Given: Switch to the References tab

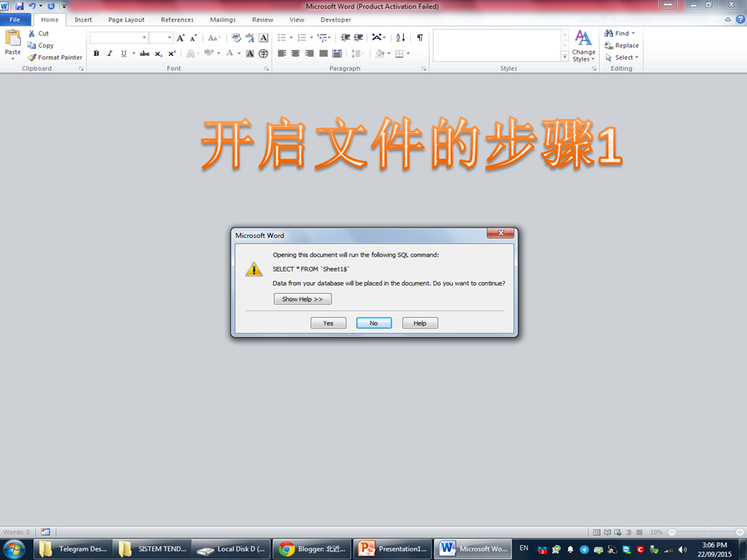Looking at the screenshot, I should point(177,19).
